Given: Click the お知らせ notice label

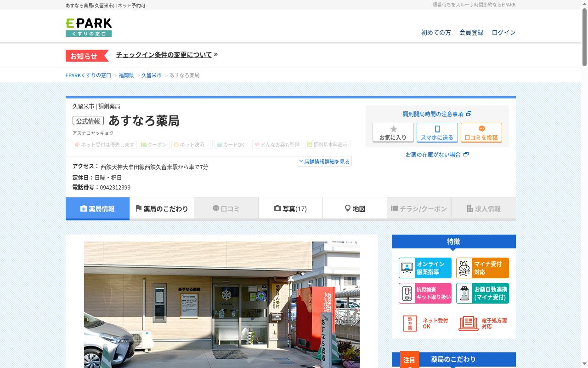Looking at the screenshot, I should coord(87,56).
